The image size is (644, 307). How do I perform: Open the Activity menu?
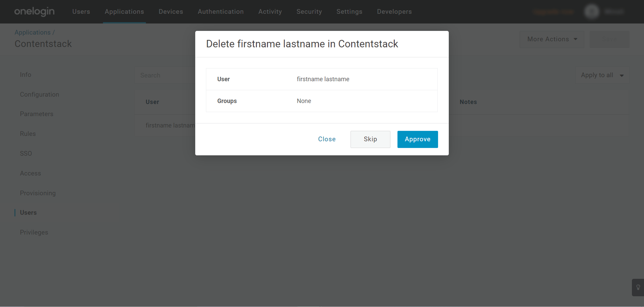pos(270,12)
